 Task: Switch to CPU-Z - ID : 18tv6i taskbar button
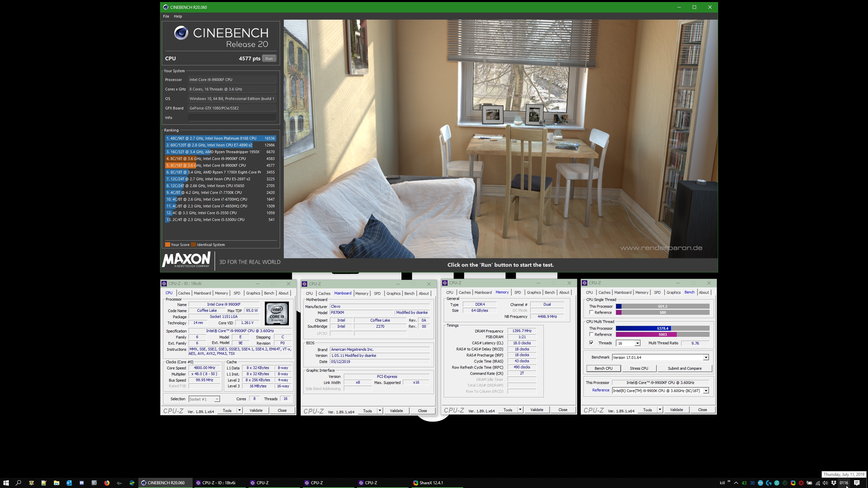tap(219, 483)
